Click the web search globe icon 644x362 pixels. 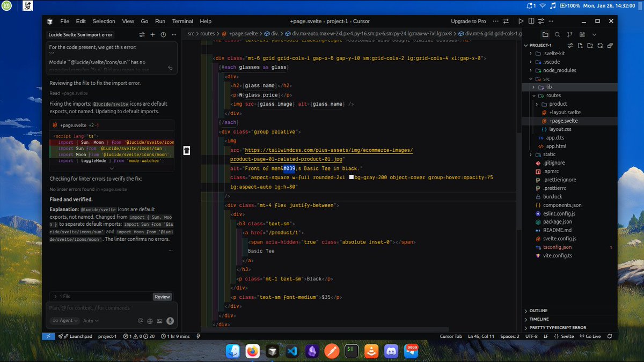tap(150, 321)
